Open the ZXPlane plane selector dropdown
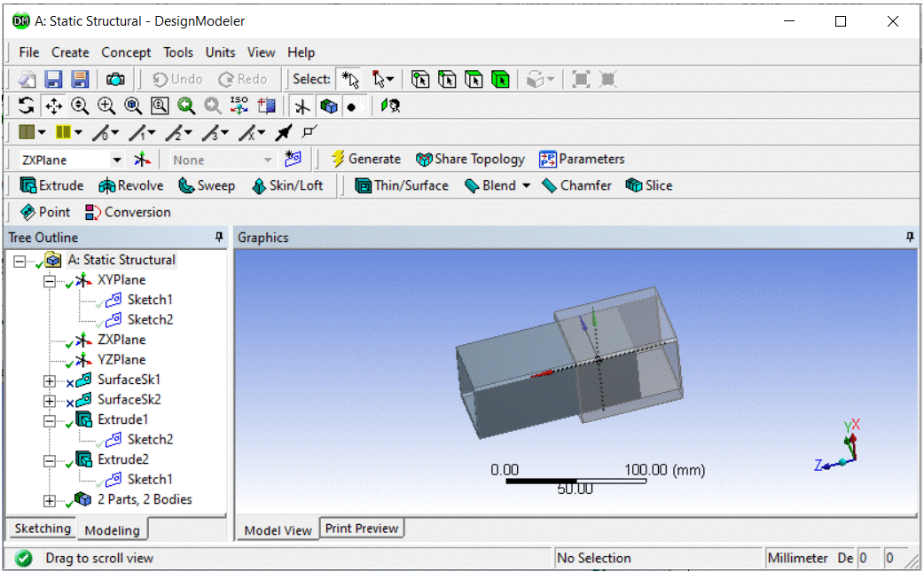Viewport: 924px width, 572px height. coord(117,160)
